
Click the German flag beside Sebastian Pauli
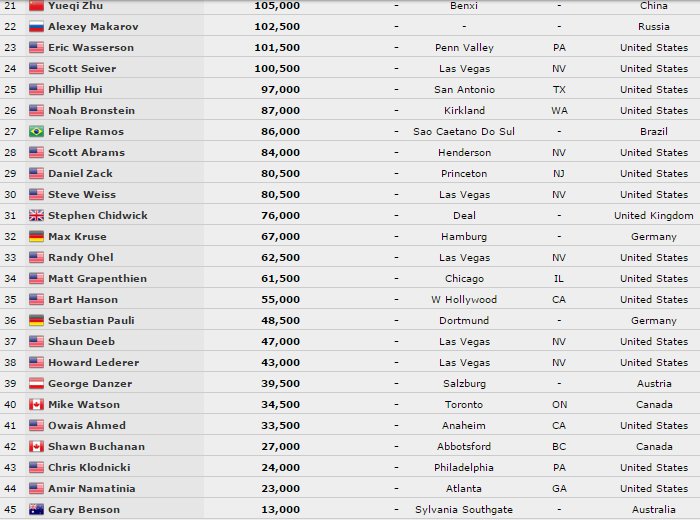click(x=36, y=321)
